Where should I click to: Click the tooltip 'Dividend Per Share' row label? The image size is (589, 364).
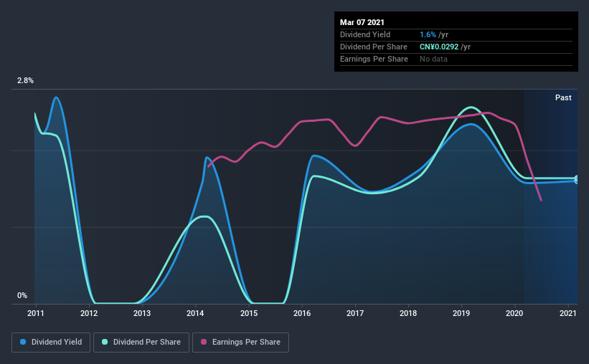374,47
